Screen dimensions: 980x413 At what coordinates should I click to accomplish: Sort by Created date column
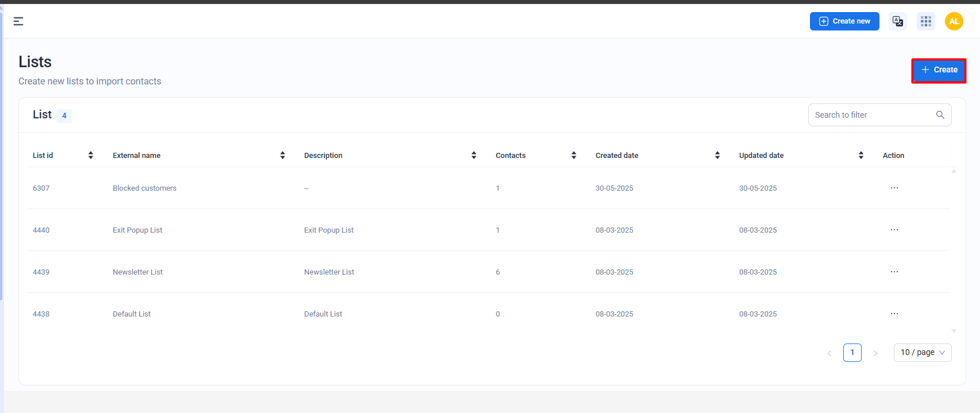[x=717, y=155]
